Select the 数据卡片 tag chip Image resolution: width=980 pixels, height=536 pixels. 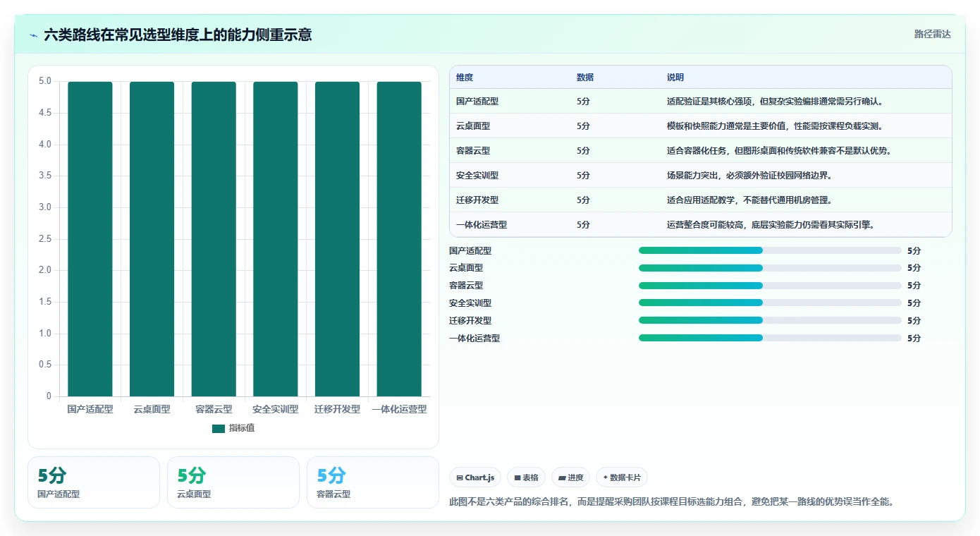coord(621,477)
